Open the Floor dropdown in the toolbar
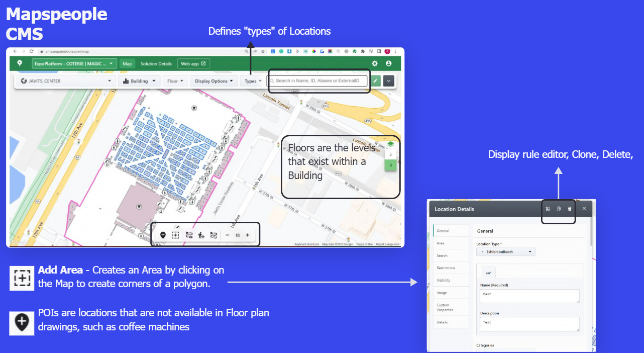The width and height of the screenshot is (644, 353). [175, 81]
